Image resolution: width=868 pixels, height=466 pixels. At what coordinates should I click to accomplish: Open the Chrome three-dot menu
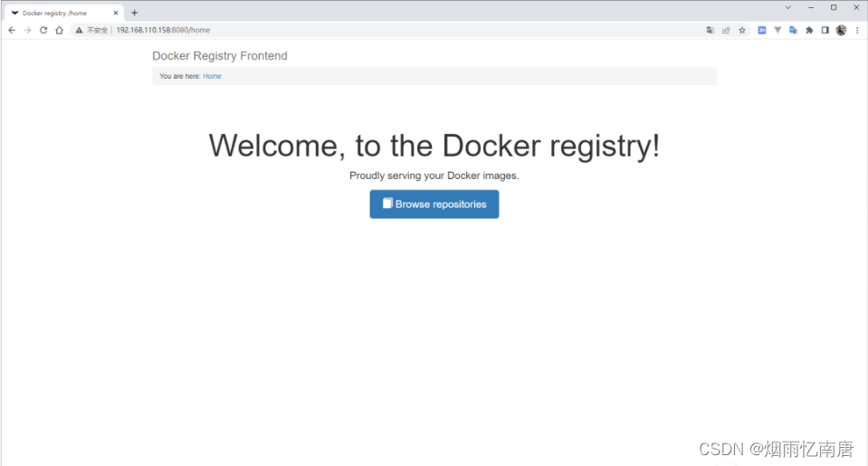857,30
